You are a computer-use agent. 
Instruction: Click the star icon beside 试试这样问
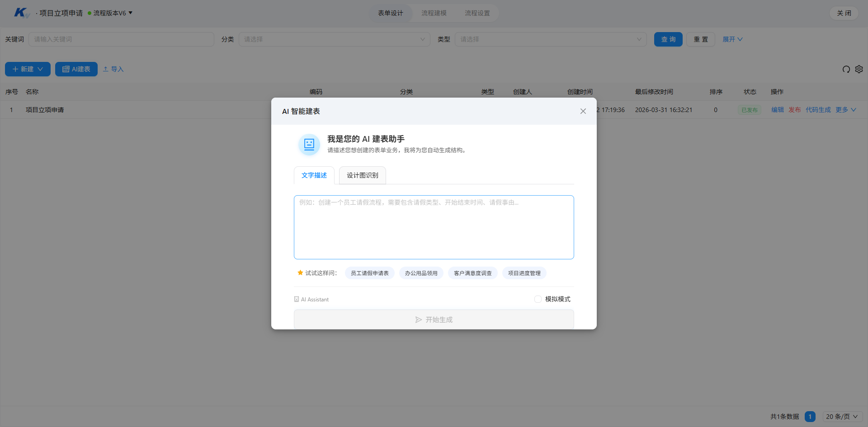[300, 272]
